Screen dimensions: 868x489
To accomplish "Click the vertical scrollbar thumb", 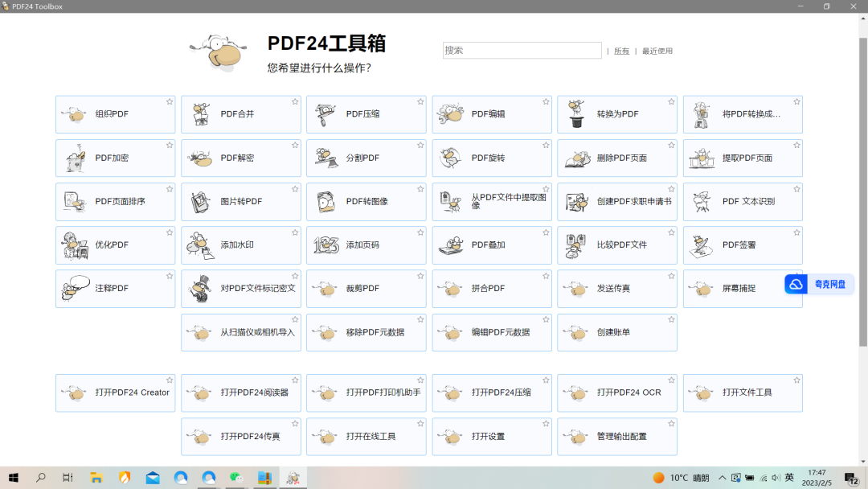I will coord(863,192).
